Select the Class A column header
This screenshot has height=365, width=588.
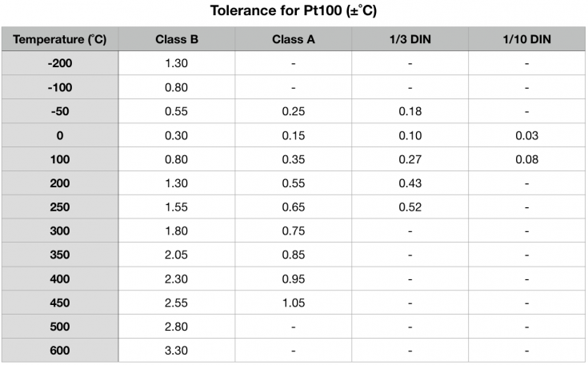click(x=294, y=39)
